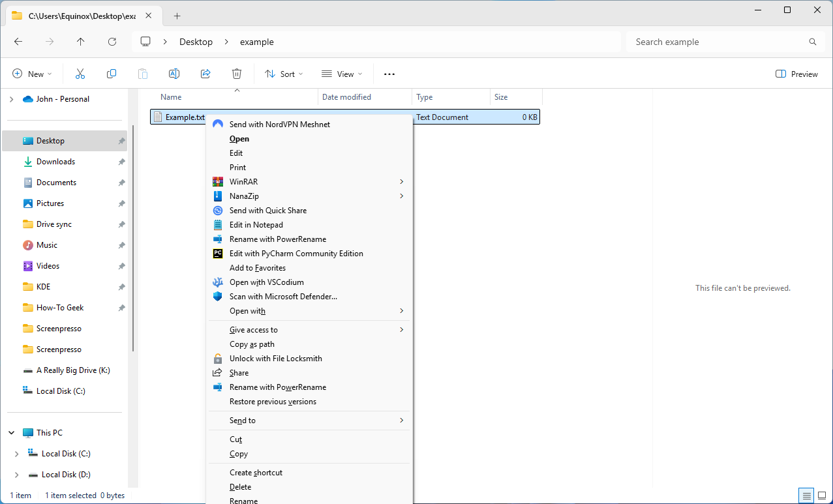The width and height of the screenshot is (833, 504).
Task: Toggle the Preview pane button
Action: pyautogui.click(x=796, y=74)
